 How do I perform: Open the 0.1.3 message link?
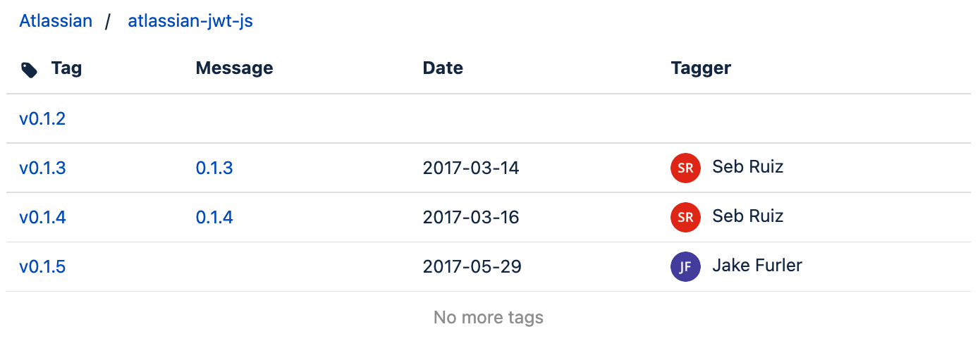tap(214, 168)
